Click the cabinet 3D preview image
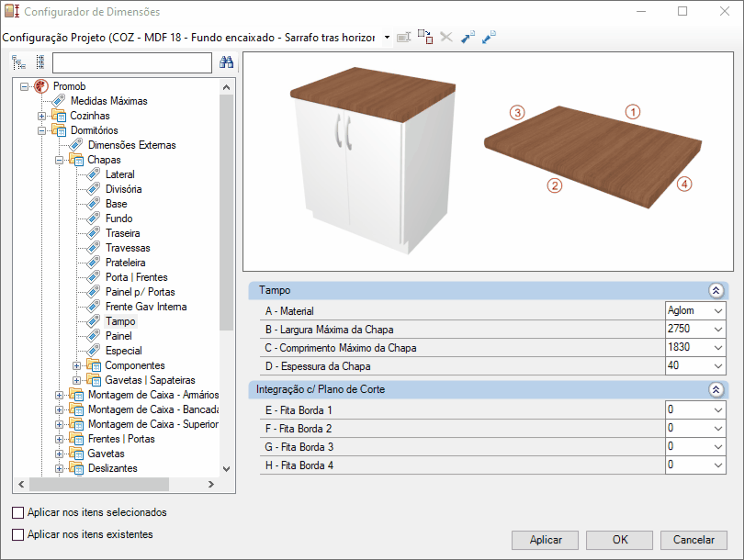744x560 pixels. (373, 161)
